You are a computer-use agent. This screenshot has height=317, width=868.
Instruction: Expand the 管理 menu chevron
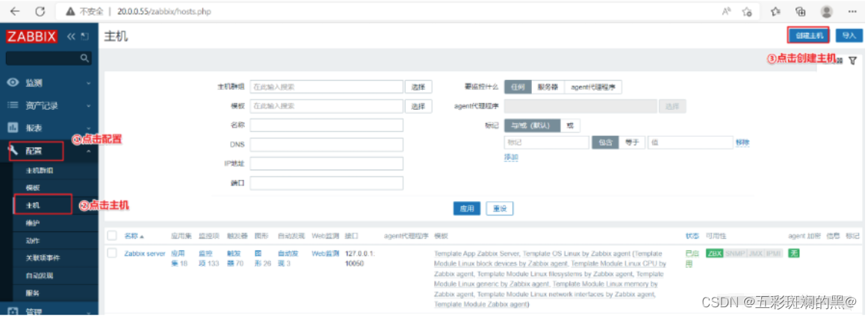pyautogui.click(x=89, y=312)
